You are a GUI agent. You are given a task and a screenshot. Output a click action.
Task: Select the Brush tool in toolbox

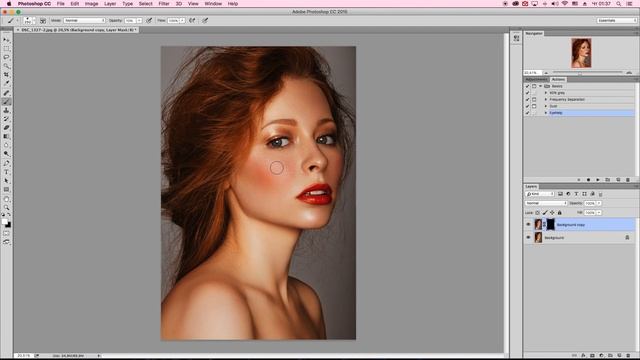pyautogui.click(x=6, y=102)
